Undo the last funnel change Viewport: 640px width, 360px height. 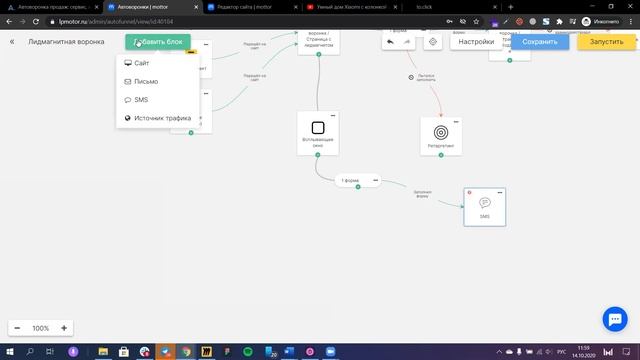click(x=390, y=42)
